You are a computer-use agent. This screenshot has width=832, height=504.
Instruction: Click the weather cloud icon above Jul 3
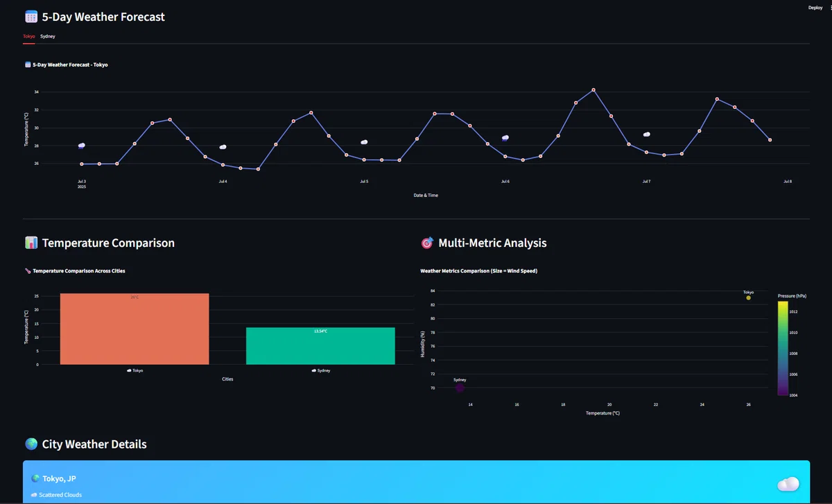click(x=82, y=146)
